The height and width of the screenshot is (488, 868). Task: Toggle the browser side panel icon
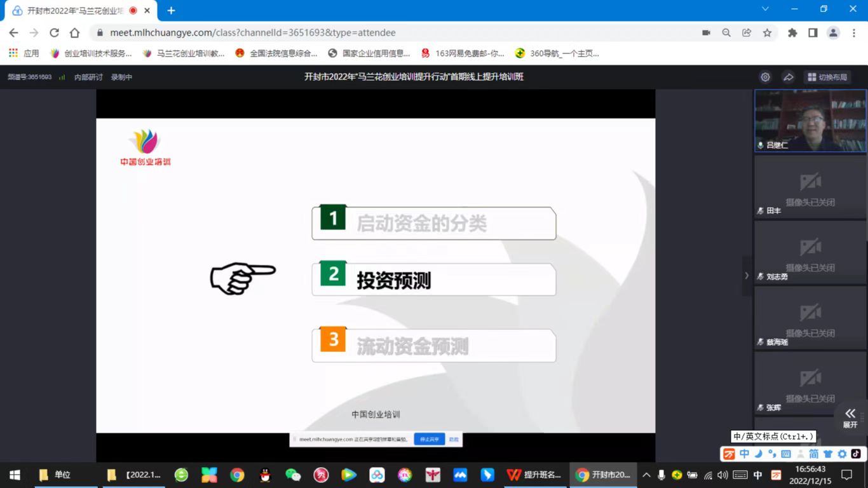coord(813,32)
